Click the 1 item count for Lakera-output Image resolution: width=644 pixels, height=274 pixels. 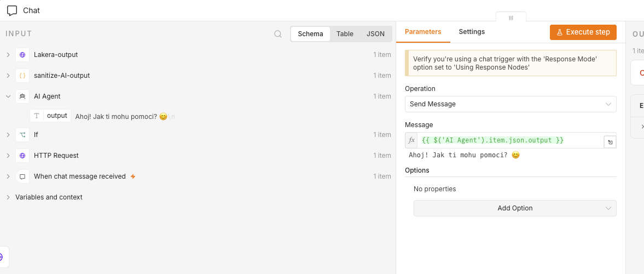tap(382, 55)
